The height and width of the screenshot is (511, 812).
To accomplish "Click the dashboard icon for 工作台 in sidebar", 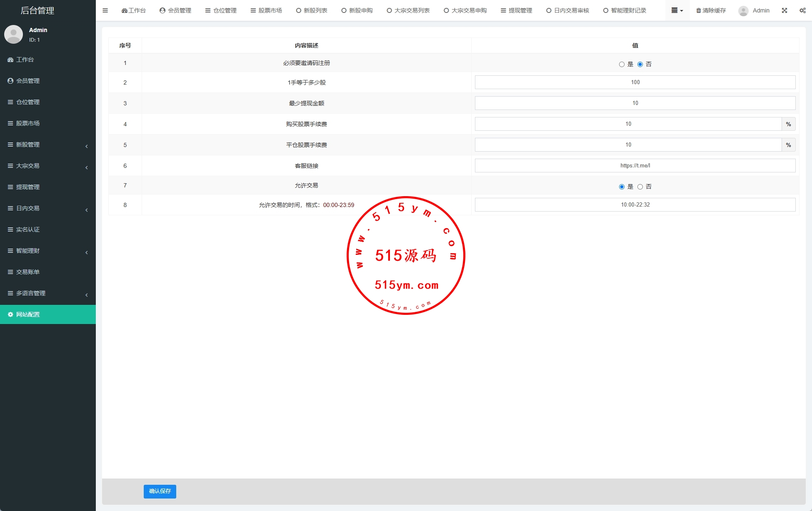I will pyautogui.click(x=10, y=60).
